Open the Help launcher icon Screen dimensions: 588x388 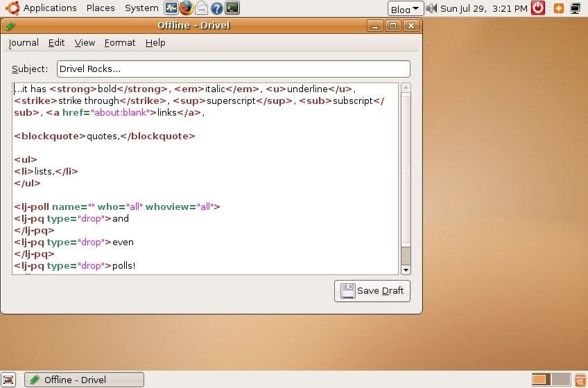click(x=217, y=8)
